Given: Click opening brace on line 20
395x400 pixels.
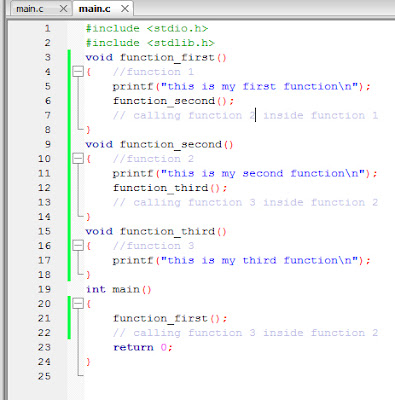Looking at the screenshot, I should (x=89, y=304).
